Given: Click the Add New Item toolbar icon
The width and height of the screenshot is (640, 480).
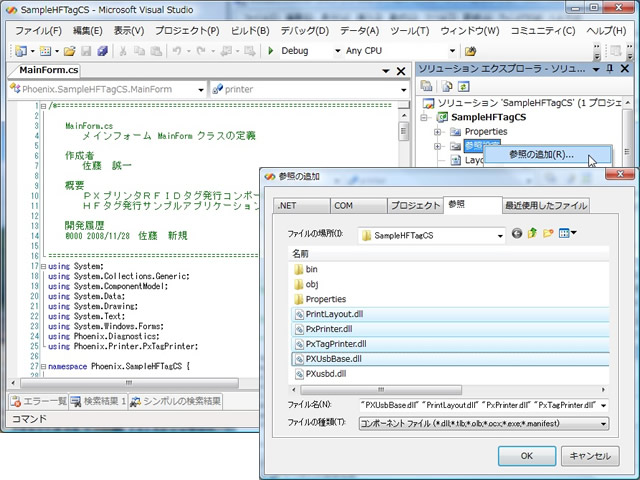Looking at the screenshot, I should coord(45,51).
